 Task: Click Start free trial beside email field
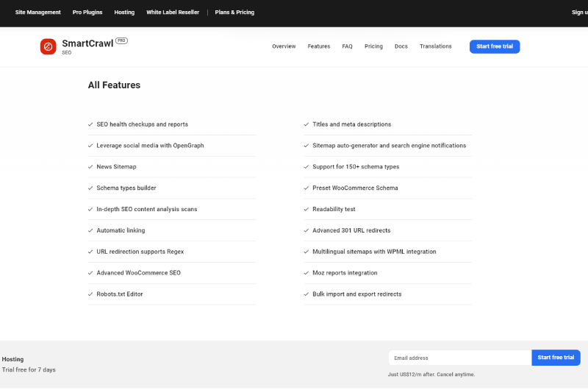click(556, 358)
